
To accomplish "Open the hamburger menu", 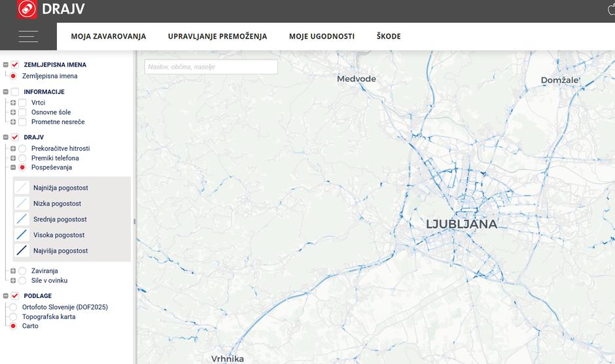I will 28,37.
